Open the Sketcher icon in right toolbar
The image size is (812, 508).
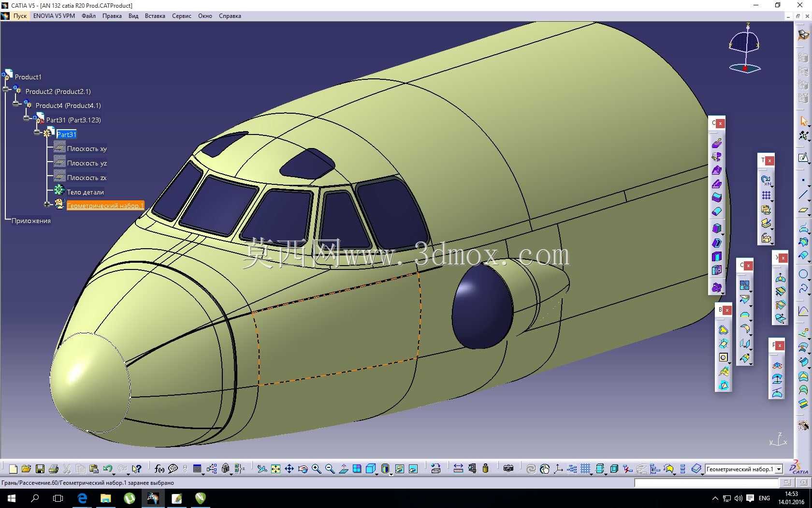pos(803,158)
